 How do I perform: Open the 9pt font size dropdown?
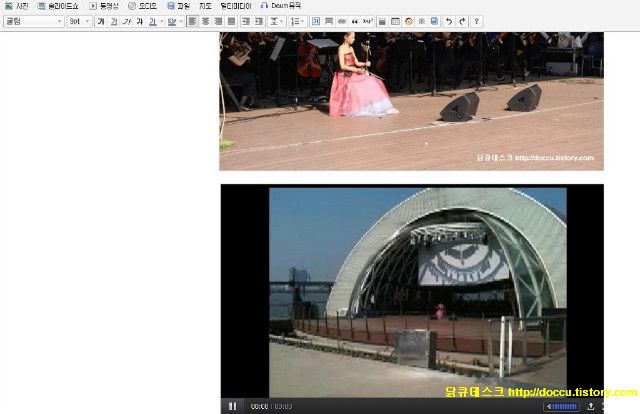click(x=79, y=21)
